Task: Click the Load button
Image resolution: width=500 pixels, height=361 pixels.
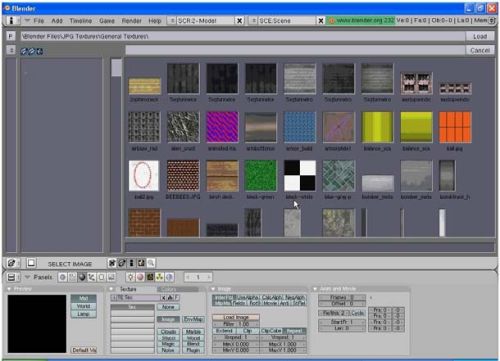Action: [480, 36]
